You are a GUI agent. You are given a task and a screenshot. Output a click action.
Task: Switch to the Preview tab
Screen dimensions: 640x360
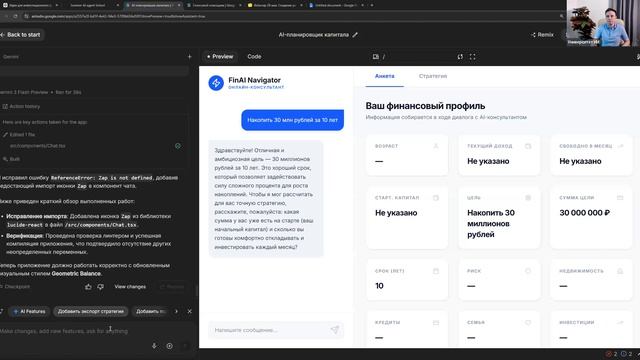[220, 57]
